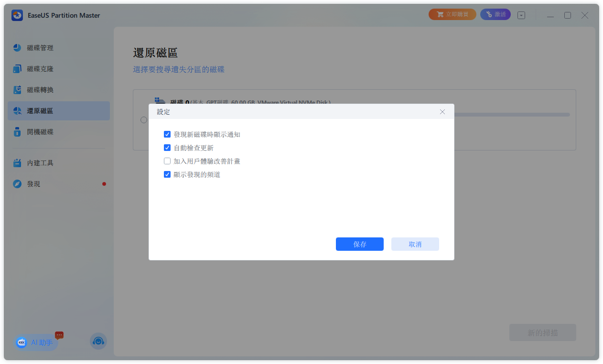Save settings with the 保存 button

(x=359, y=244)
